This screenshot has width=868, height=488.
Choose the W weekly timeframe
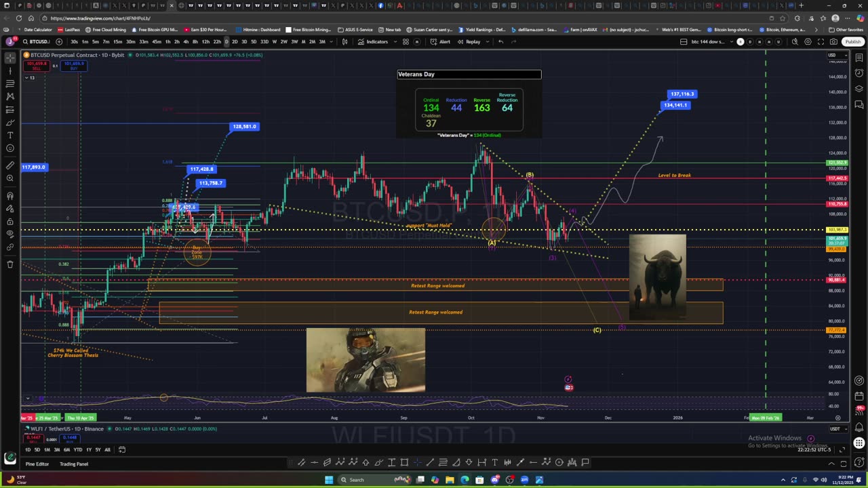click(274, 41)
